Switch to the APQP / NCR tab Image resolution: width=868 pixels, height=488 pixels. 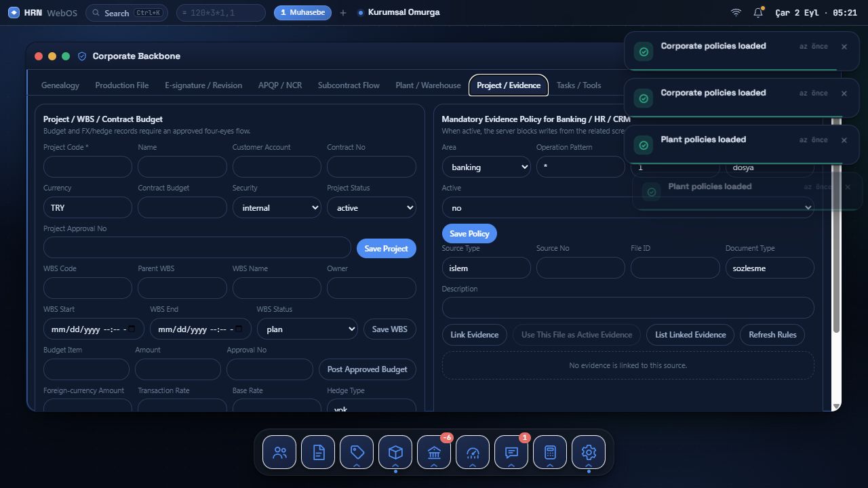click(280, 85)
